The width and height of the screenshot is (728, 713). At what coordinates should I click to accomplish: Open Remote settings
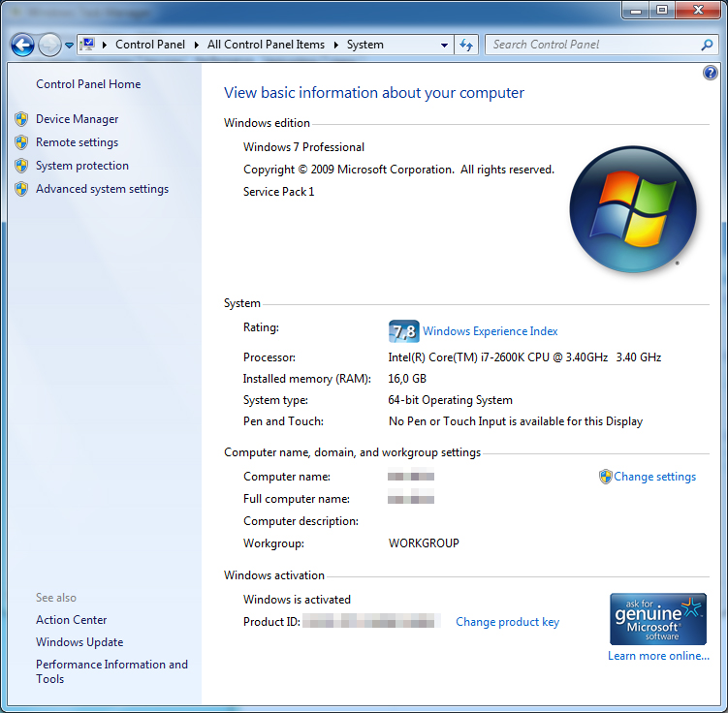78,142
